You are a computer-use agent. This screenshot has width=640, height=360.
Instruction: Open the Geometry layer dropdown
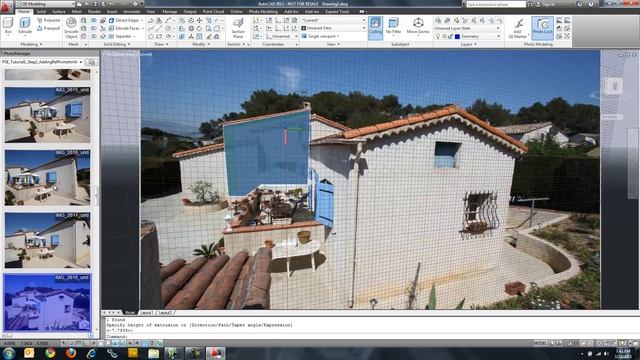pos(480,36)
